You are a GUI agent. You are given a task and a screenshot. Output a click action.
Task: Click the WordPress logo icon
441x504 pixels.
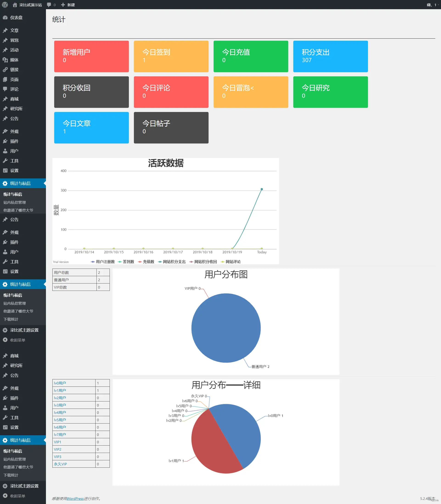coord(5,5)
